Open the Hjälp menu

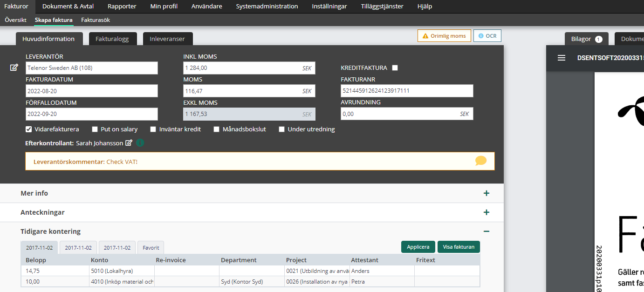(x=425, y=7)
